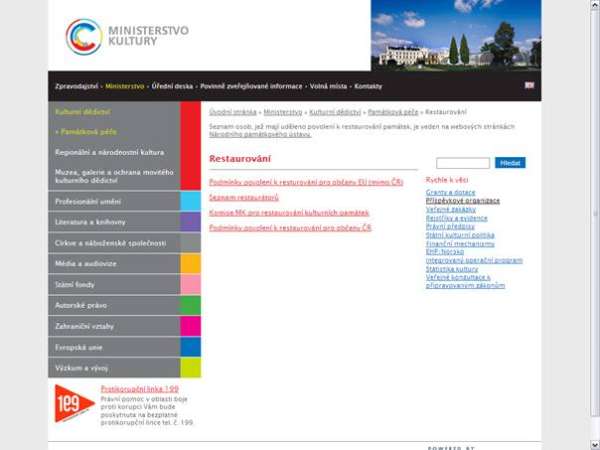600x450 pixels.
Task: Click the Hledat search button
Action: coord(510,163)
